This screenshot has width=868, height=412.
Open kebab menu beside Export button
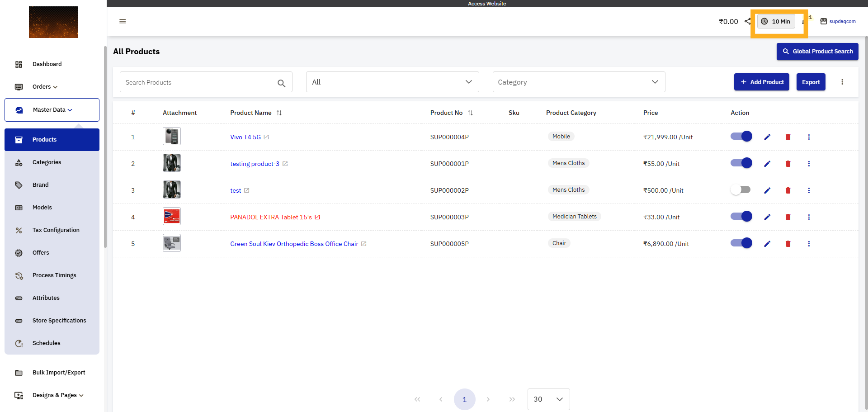[x=842, y=82]
